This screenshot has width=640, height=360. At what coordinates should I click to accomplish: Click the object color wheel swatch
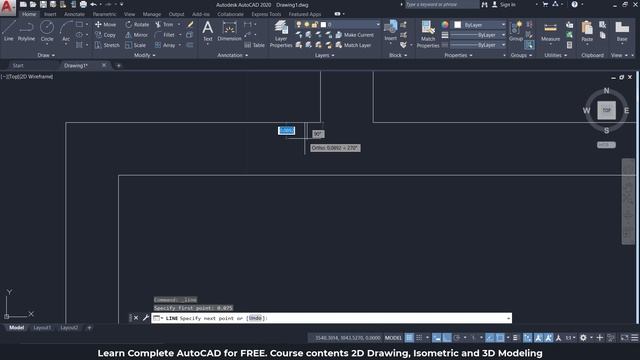445,25
